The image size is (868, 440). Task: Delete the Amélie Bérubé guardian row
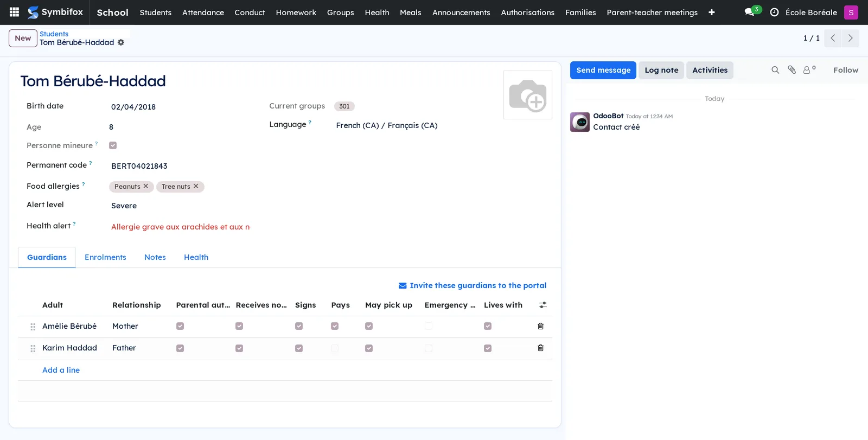pyautogui.click(x=540, y=326)
